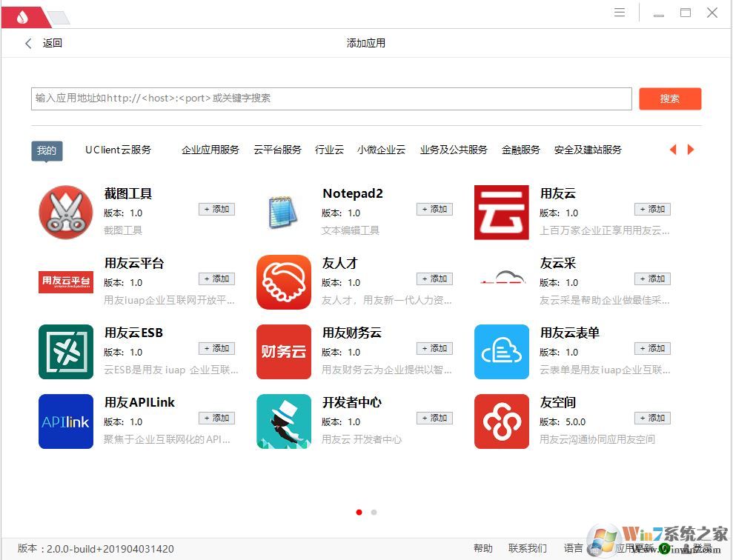733x560 pixels.
Task: Select the second page indicator dot
Action: click(x=374, y=512)
